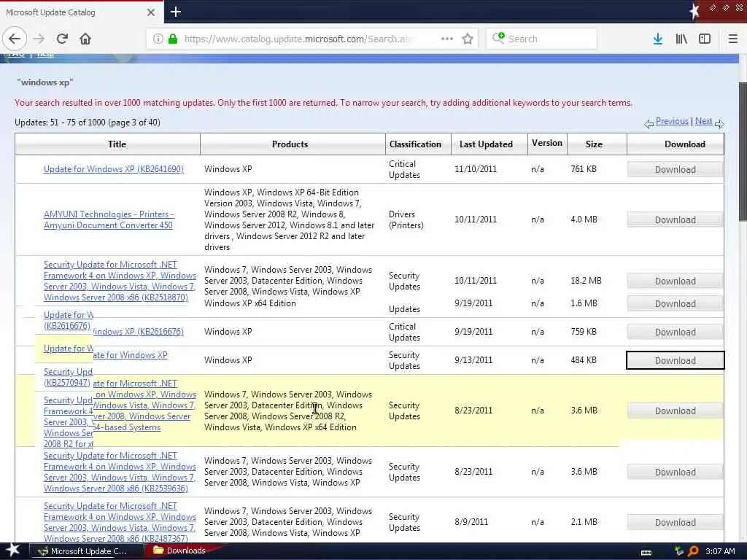Open the page actions three-dot menu
The image size is (747, 560).
447,39
